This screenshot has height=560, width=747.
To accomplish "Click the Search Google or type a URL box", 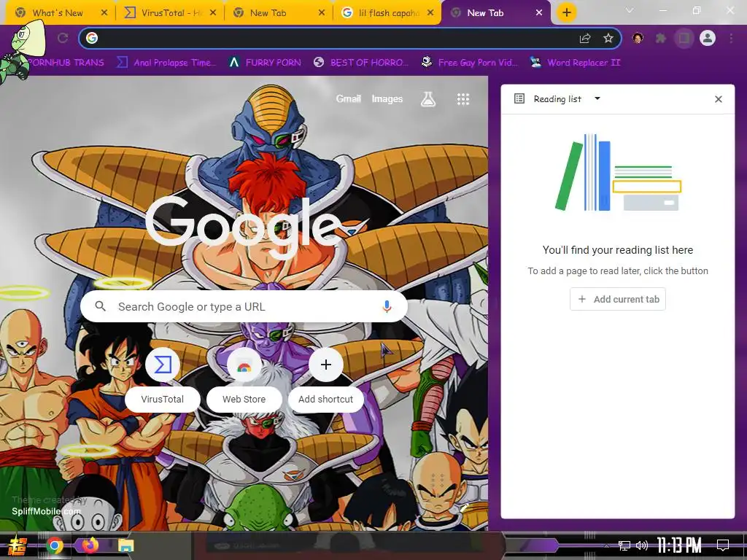I will 244,306.
